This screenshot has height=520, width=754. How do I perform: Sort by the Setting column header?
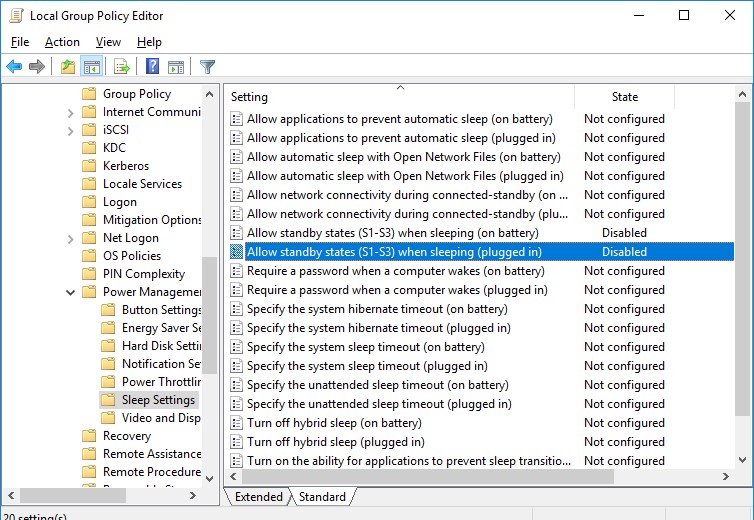click(400, 97)
